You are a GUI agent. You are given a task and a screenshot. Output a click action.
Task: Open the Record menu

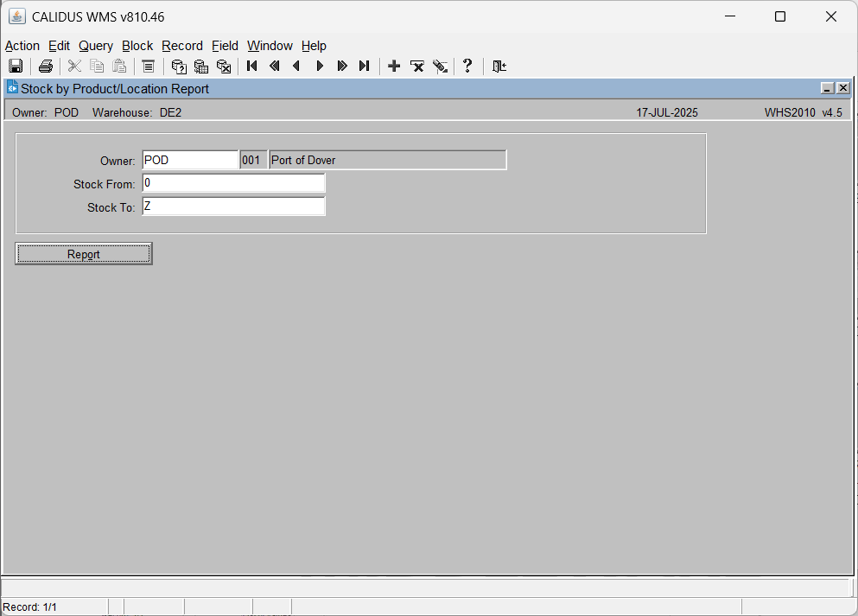pyautogui.click(x=182, y=46)
